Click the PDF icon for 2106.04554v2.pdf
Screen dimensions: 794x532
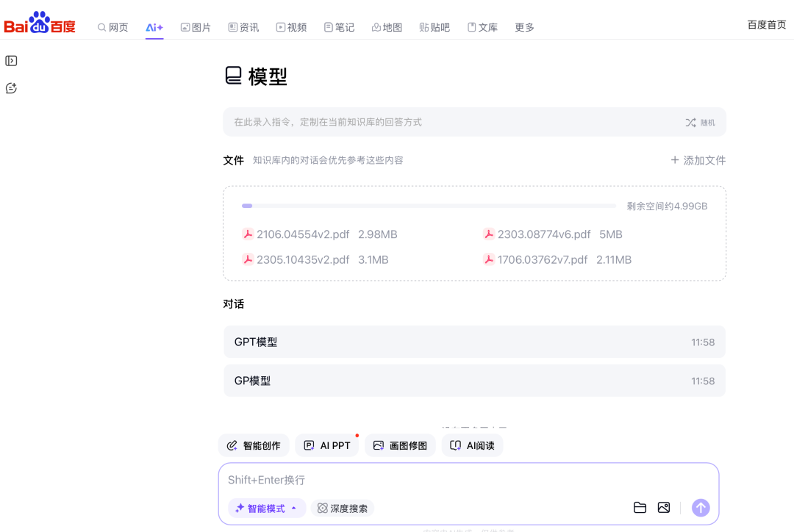[x=248, y=234]
